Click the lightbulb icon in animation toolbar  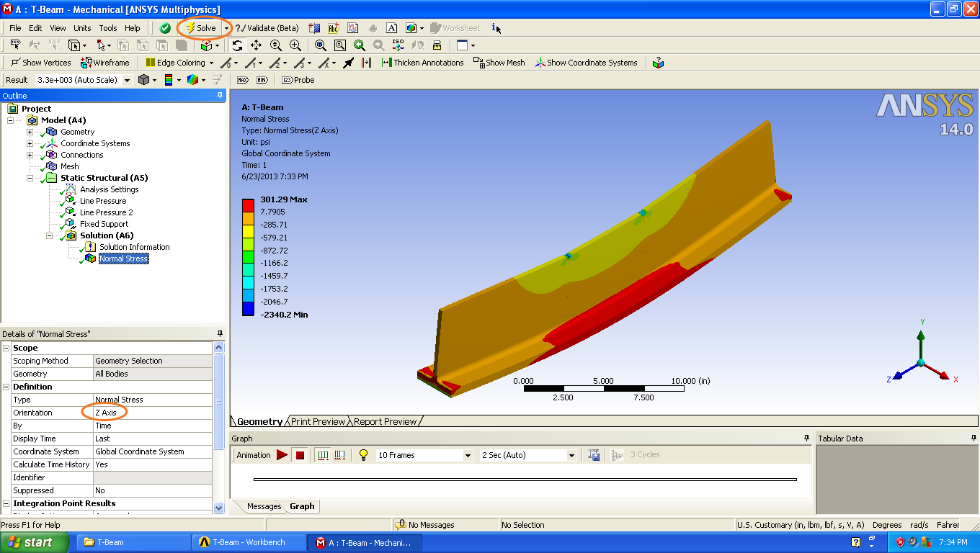click(364, 455)
